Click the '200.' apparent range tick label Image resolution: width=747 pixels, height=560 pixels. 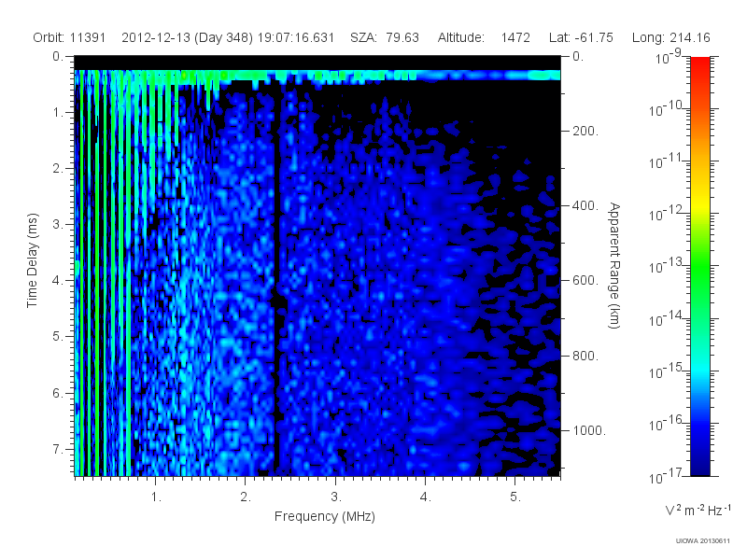[585, 131]
